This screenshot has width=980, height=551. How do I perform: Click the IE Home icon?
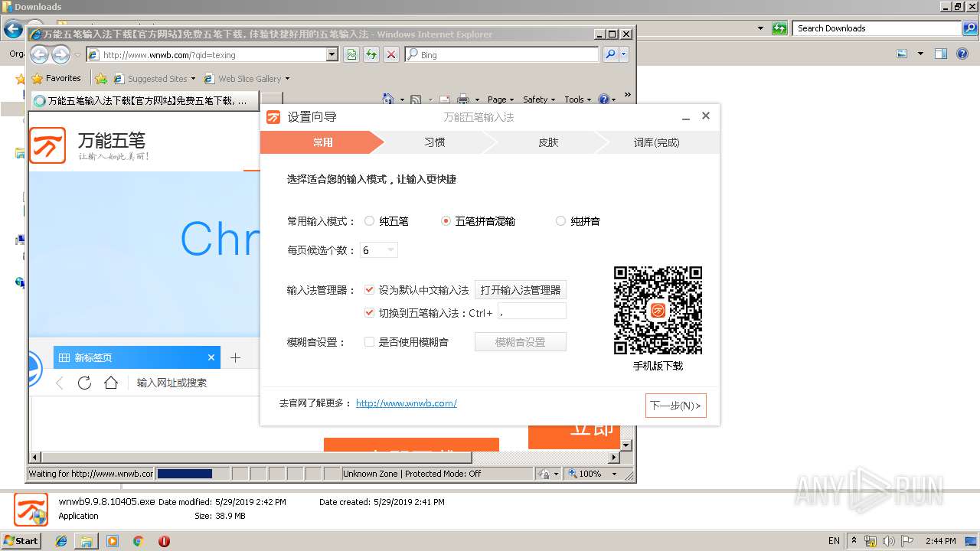[388, 99]
